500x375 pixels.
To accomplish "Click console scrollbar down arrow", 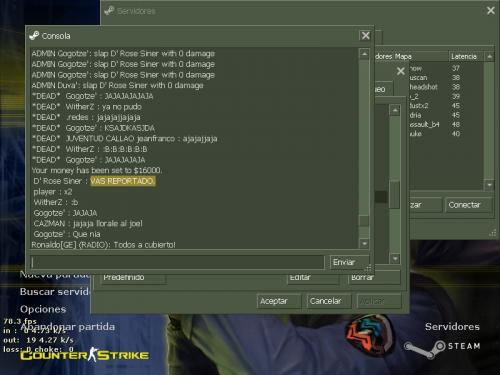I will click(364, 243).
